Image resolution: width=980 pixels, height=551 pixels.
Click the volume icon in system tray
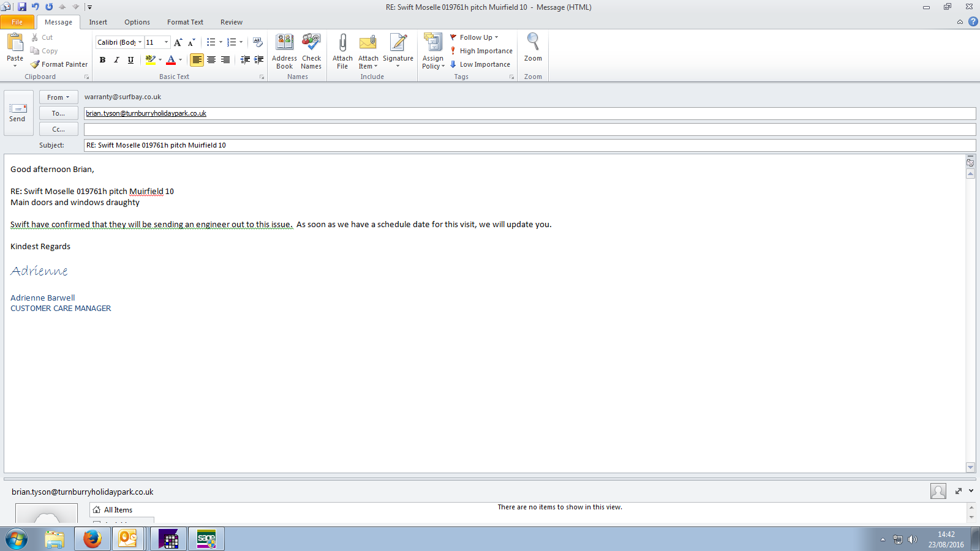(x=913, y=539)
